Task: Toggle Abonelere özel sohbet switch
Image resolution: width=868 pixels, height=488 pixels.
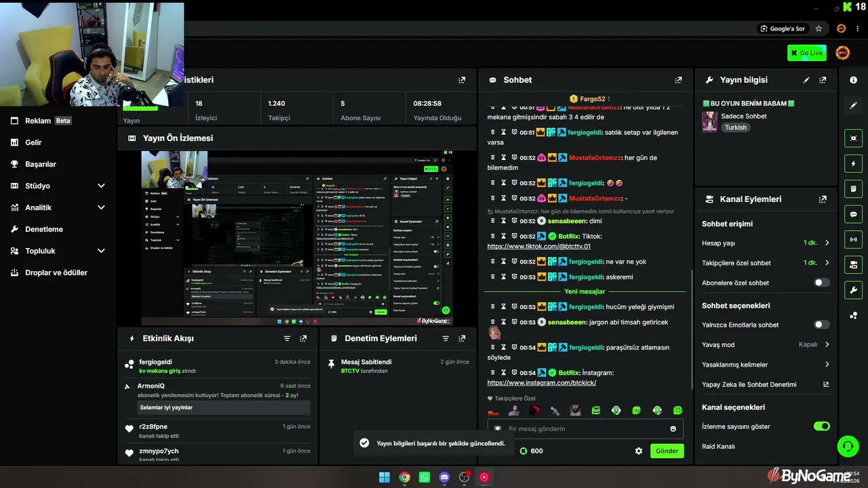Action: tap(821, 283)
